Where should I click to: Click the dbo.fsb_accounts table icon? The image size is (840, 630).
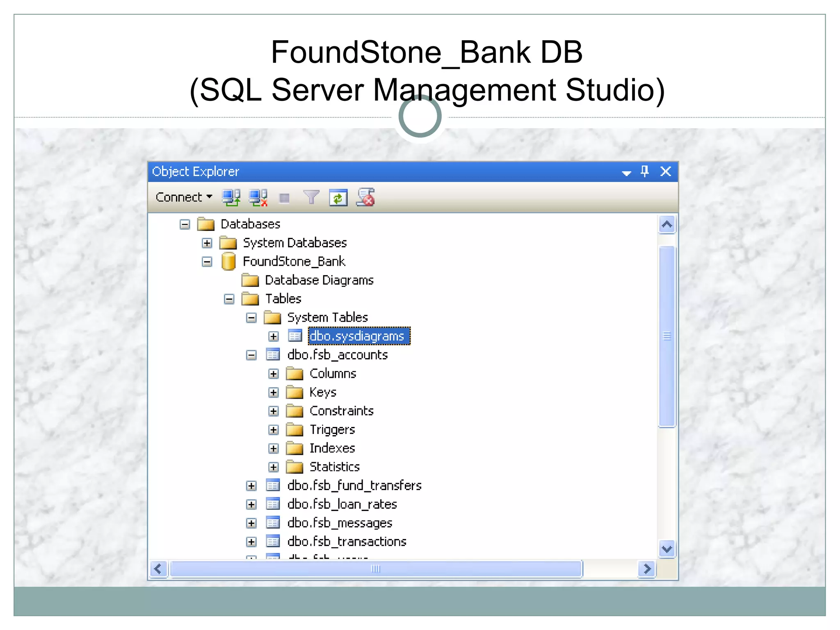(273, 355)
